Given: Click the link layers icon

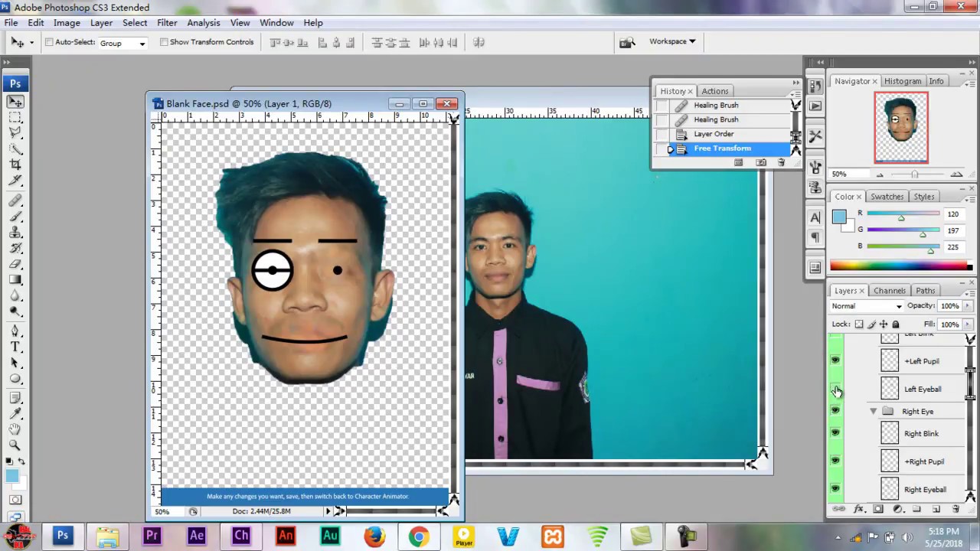Looking at the screenshot, I should 839,509.
